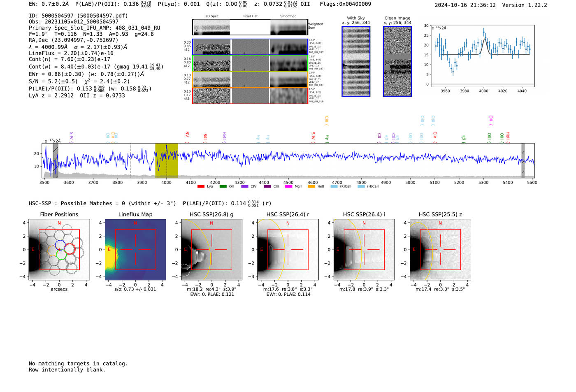Click the orange HeII legend swatch
The width and height of the screenshot is (576, 392).
(x=311, y=186)
